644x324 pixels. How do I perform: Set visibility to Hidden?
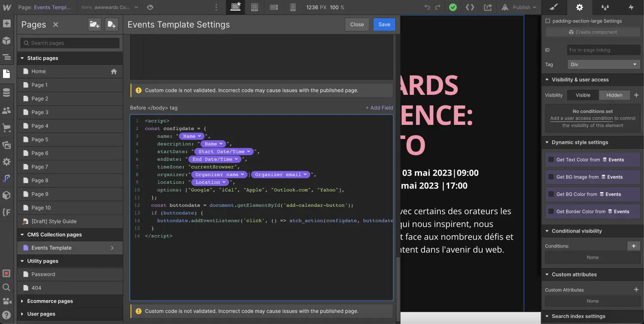pyautogui.click(x=614, y=95)
